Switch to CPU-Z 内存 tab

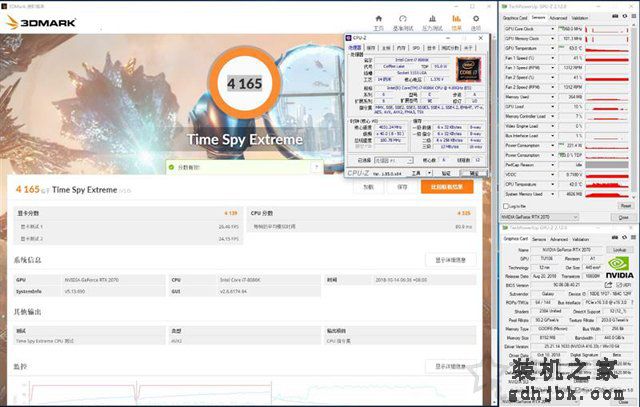click(401, 48)
